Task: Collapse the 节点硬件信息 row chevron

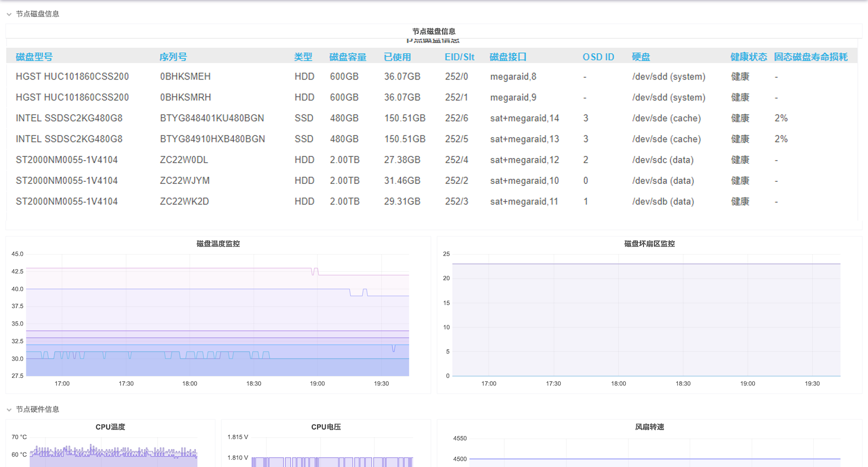Action: (9, 410)
